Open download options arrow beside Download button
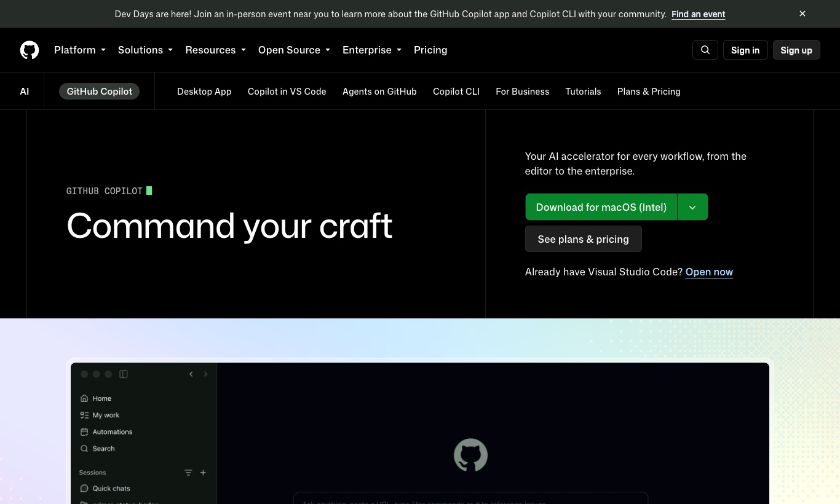The height and width of the screenshot is (504, 840). click(x=692, y=207)
